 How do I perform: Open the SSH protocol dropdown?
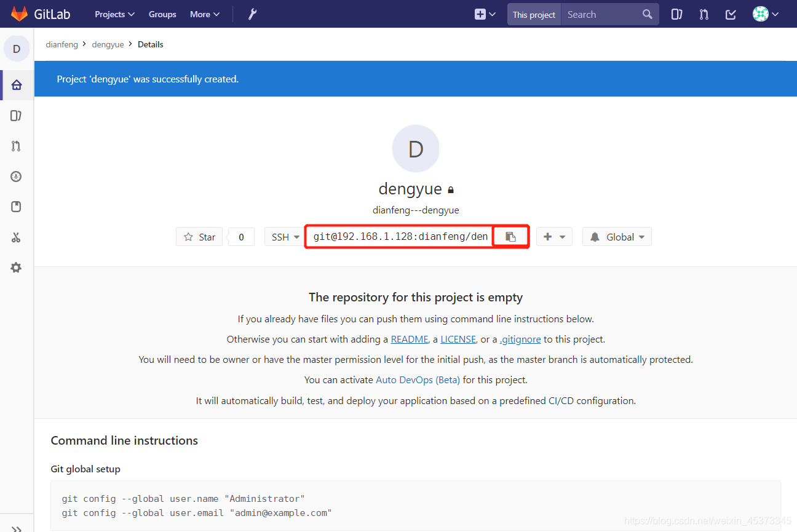click(x=286, y=237)
